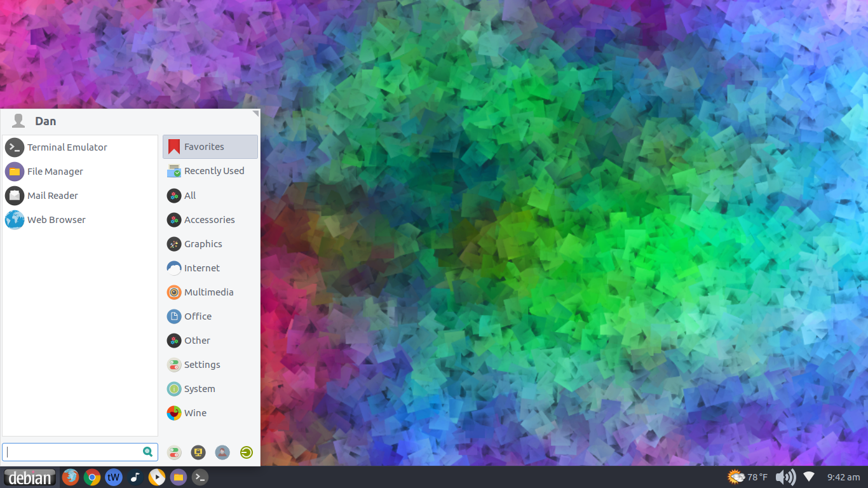The width and height of the screenshot is (868, 488).
Task: Open the settings manager toggle icon
Action: click(x=174, y=452)
